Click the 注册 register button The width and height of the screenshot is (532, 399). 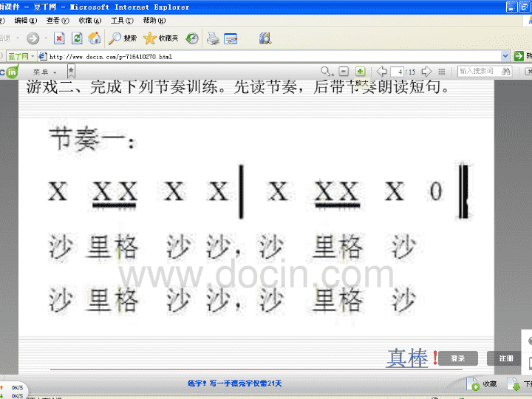(506, 358)
